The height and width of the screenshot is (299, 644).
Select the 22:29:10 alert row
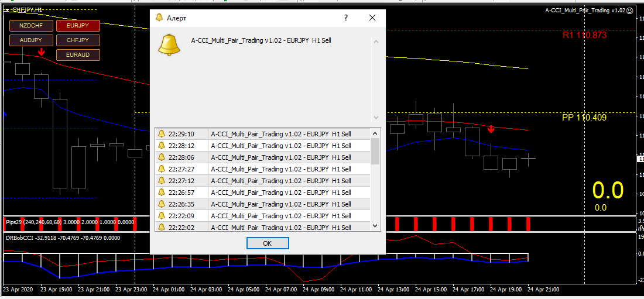(x=262, y=134)
